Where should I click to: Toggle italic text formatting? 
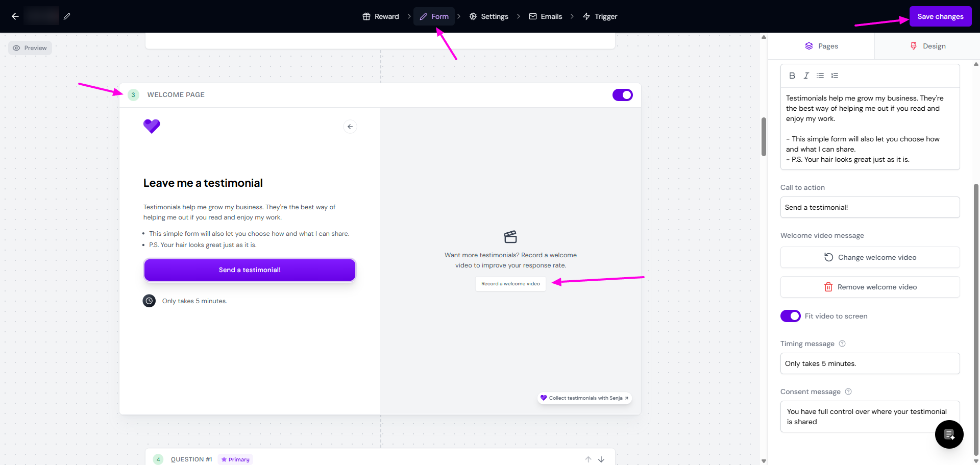[x=806, y=76]
